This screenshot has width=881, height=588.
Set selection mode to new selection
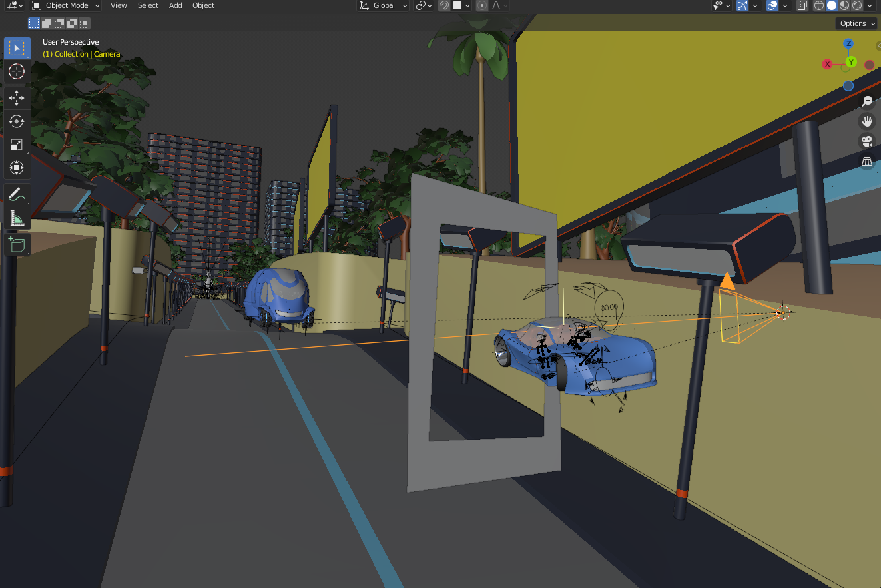tap(34, 23)
